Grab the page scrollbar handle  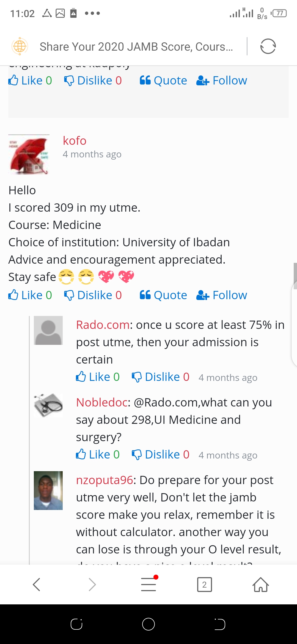[x=295, y=276]
